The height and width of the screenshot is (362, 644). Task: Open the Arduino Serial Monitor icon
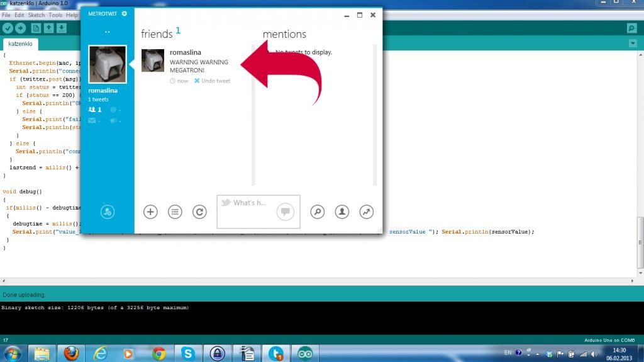pos(631,28)
